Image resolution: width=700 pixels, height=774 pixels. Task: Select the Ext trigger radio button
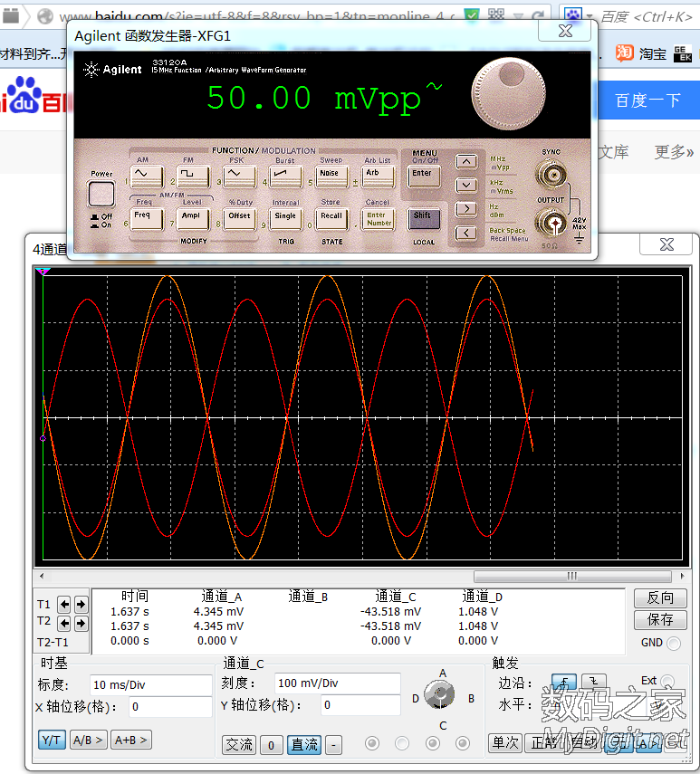click(x=667, y=681)
